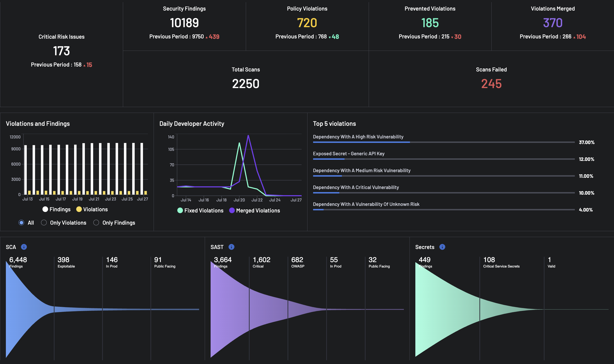Click Prevented Violations Previous Period 215 text

point(424,37)
